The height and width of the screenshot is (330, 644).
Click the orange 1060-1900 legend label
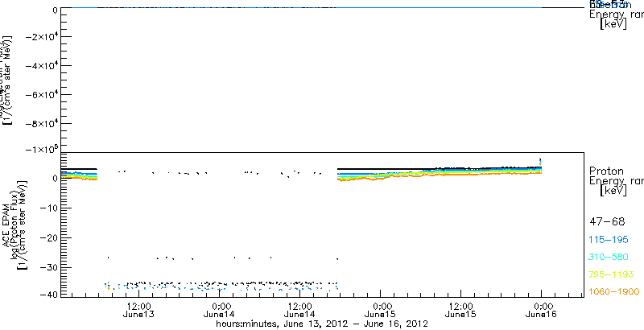point(614,291)
